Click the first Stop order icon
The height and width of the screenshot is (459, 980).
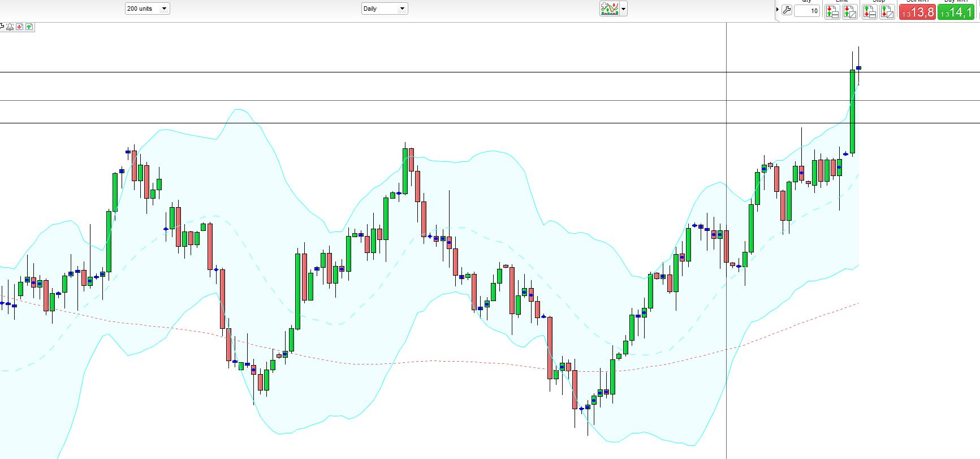click(x=870, y=12)
